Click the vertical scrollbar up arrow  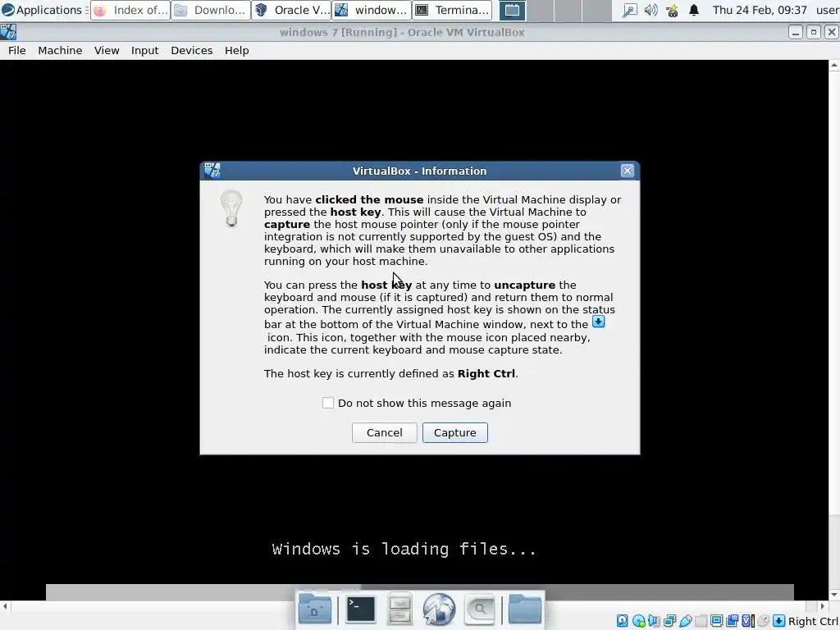tap(834, 66)
